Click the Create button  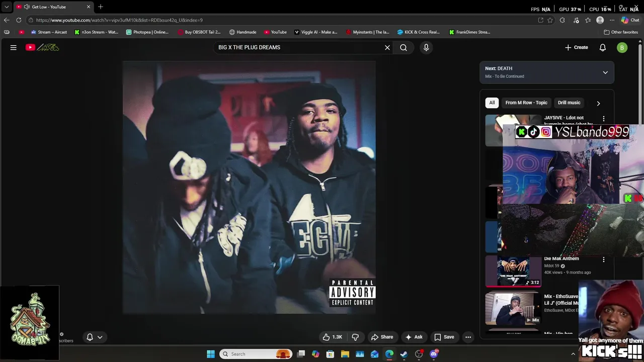pos(577,47)
